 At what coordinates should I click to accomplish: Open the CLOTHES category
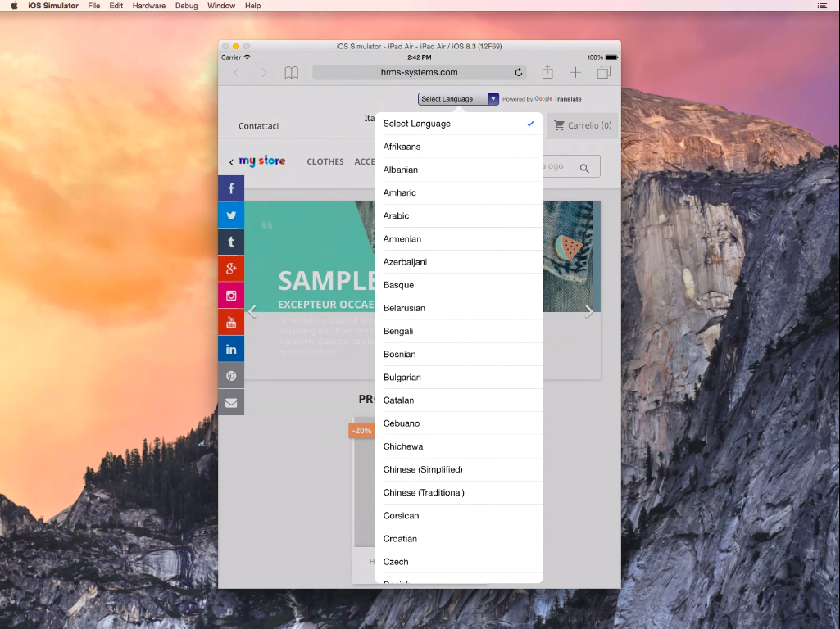tap(325, 161)
